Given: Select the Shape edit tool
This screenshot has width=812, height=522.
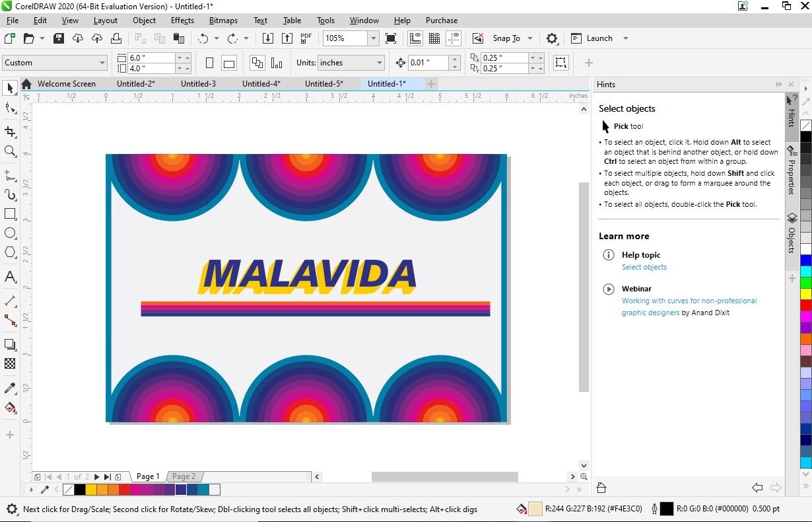Looking at the screenshot, I should click(x=10, y=108).
